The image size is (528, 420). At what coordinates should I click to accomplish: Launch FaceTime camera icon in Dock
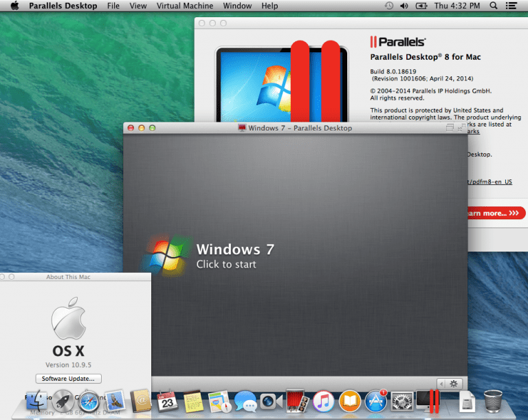pyautogui.click(x=272, y=401)
